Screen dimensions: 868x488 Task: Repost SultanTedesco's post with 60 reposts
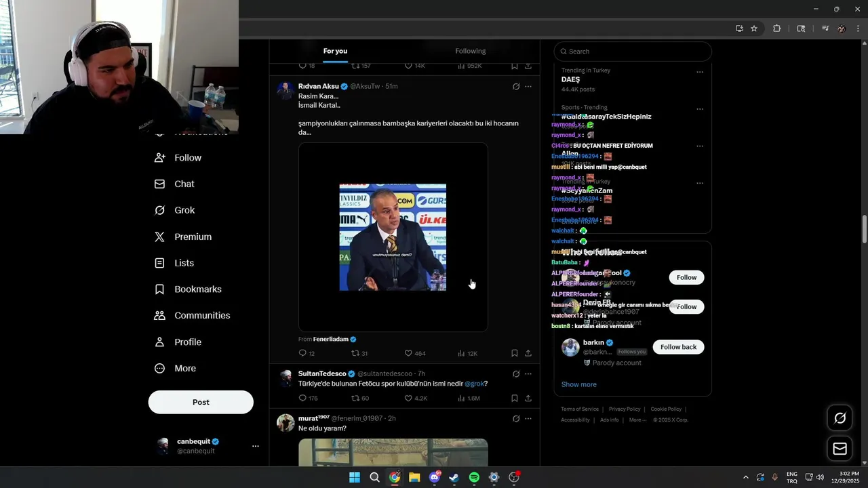coord(360,399)
